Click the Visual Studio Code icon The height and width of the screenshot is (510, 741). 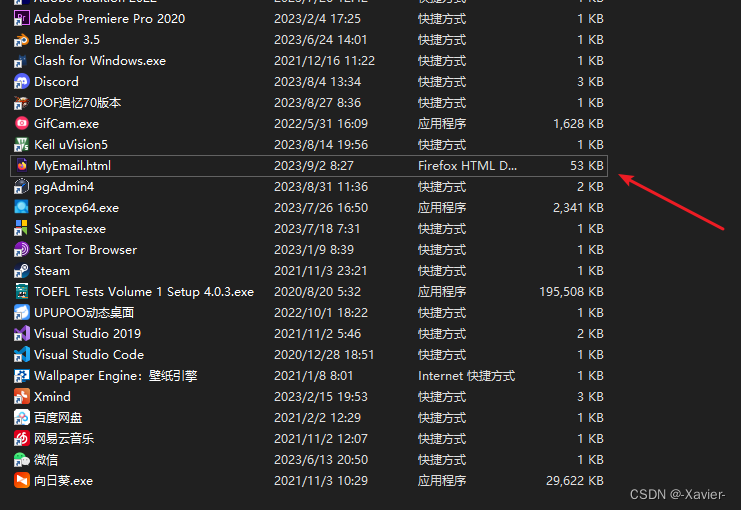pos(21,354)
